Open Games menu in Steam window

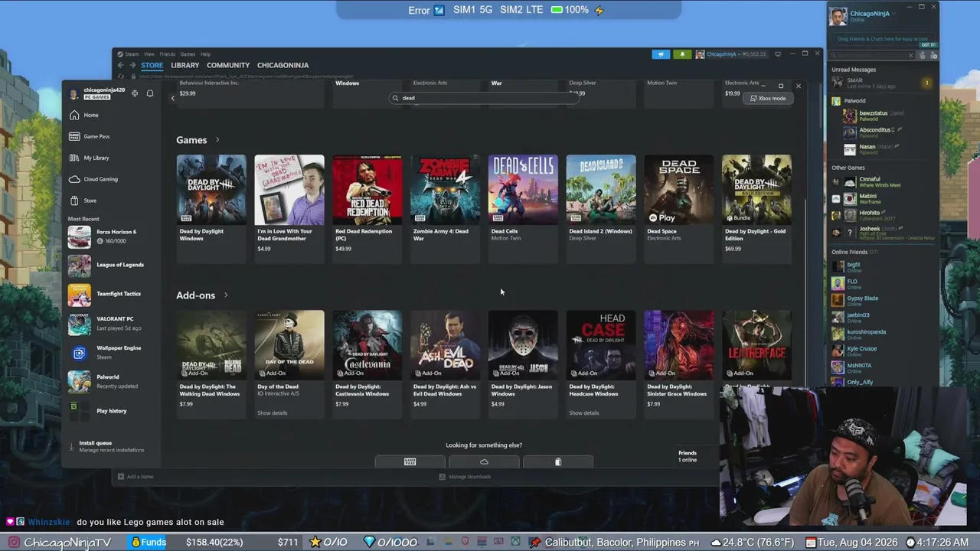coord(188,54)
